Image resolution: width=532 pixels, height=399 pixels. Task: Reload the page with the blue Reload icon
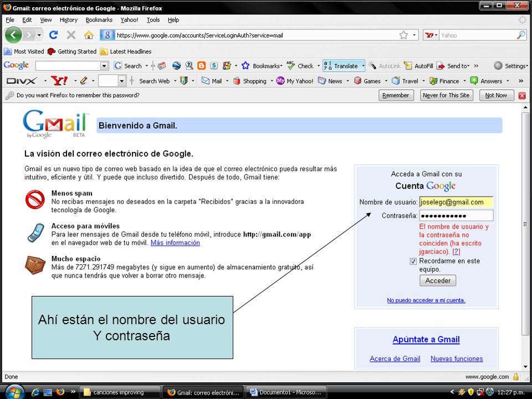point(54,35)
